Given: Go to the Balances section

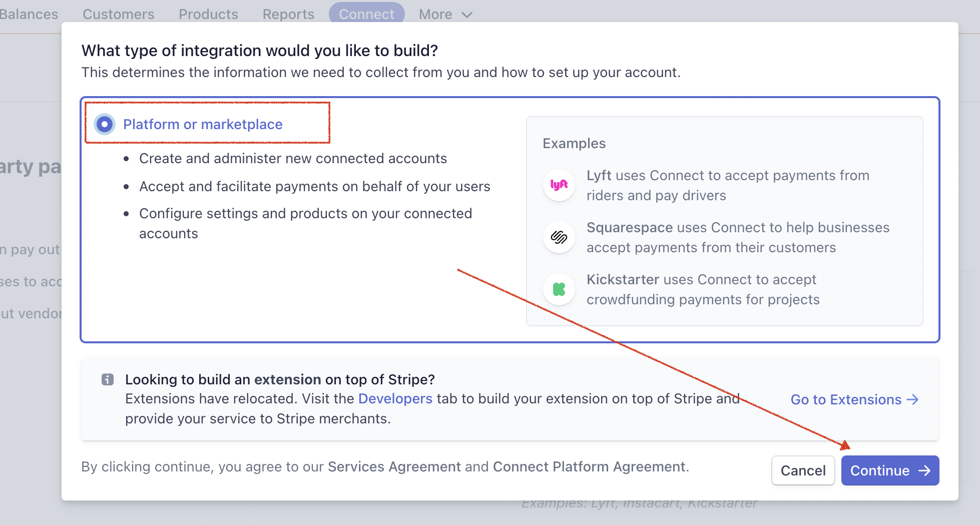Looking at the screenshot, I should (28, 14).
